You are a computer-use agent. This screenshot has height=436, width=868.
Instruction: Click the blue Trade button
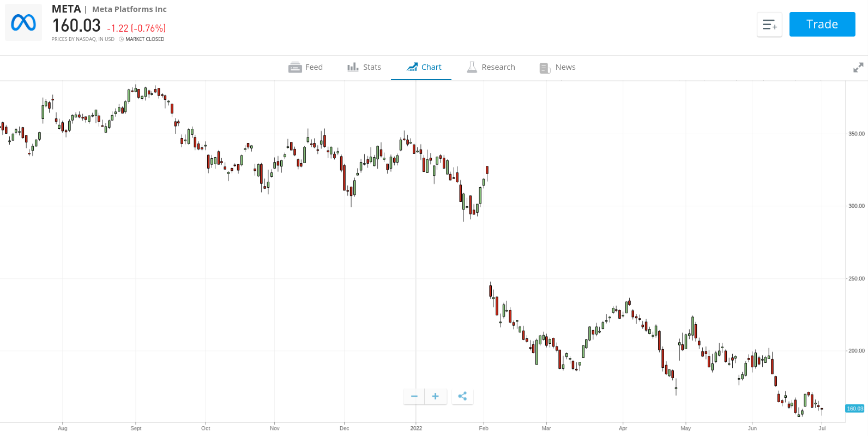click(x=822, y=24)
